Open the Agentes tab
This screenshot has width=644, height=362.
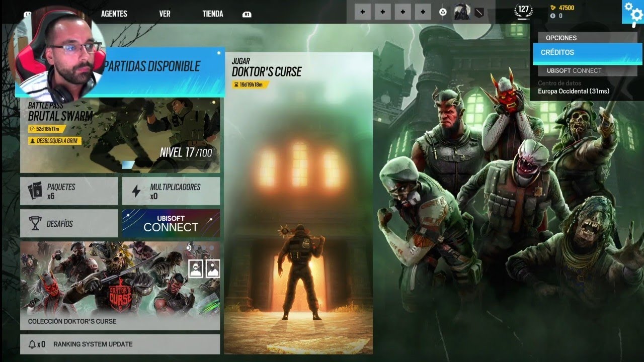click(x=114, y=14)
